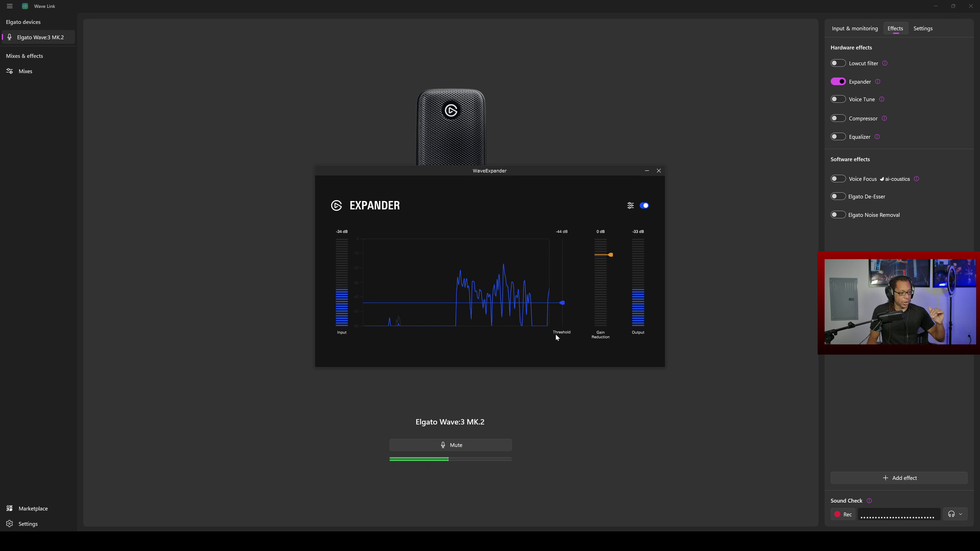Close the WaveExpander window
The height and width of the screenshot is (551, 980).
(659, 170)
